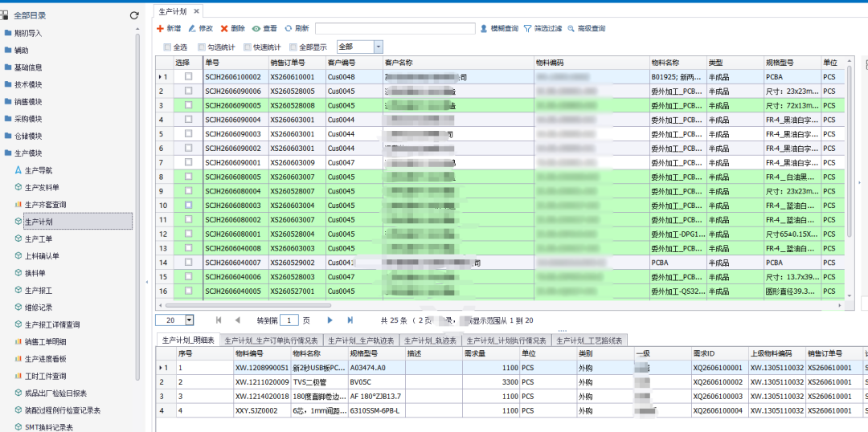Image resolution: width=868 pixels, height=432 pixels.
Task: Click the 高级查询 magnifier icon
Action: point(571,28)
